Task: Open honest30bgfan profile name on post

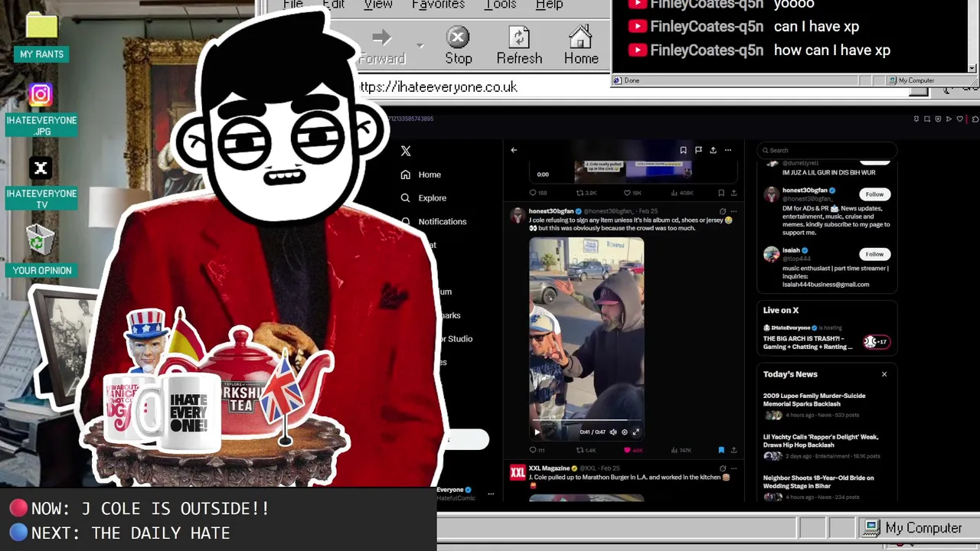Action: tap(550, 211)
